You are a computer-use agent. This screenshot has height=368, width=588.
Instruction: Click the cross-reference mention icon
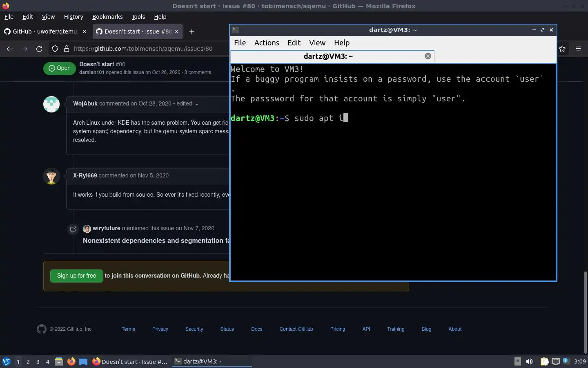(73, 229)
